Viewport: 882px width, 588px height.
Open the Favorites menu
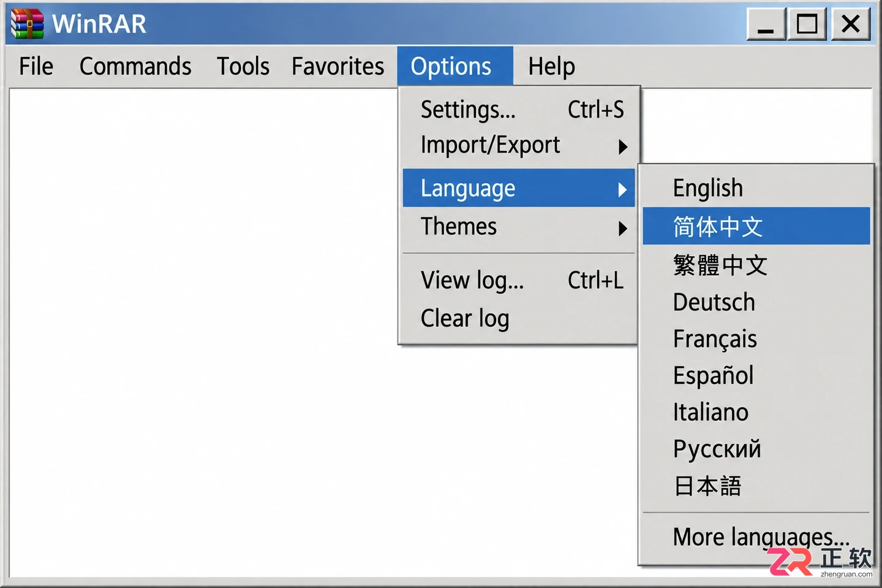tap(337, 66)
